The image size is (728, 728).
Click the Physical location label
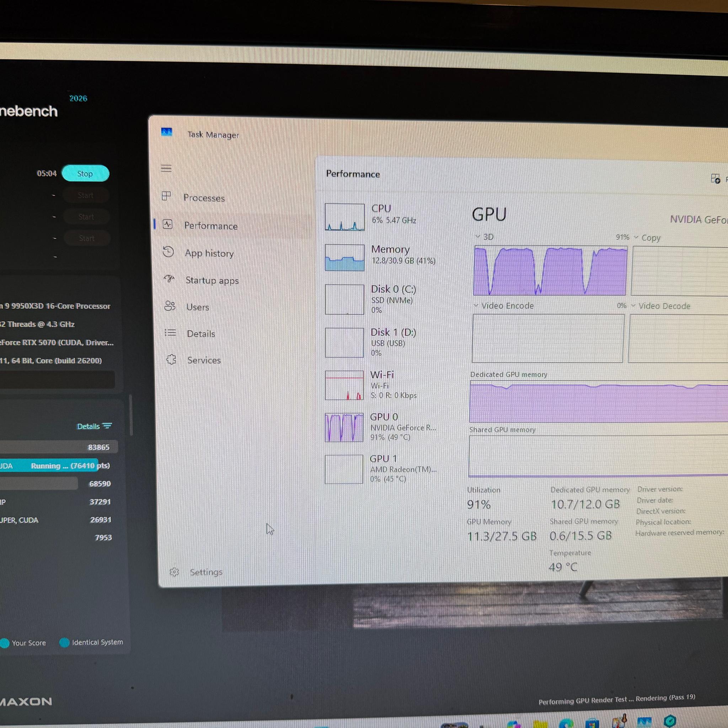click(663, 522)
